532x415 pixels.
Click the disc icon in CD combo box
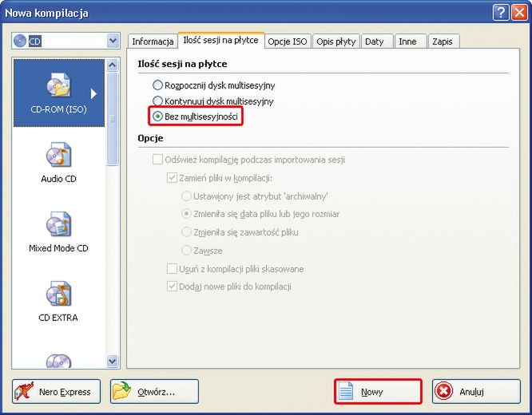click(x=20, y=41)
